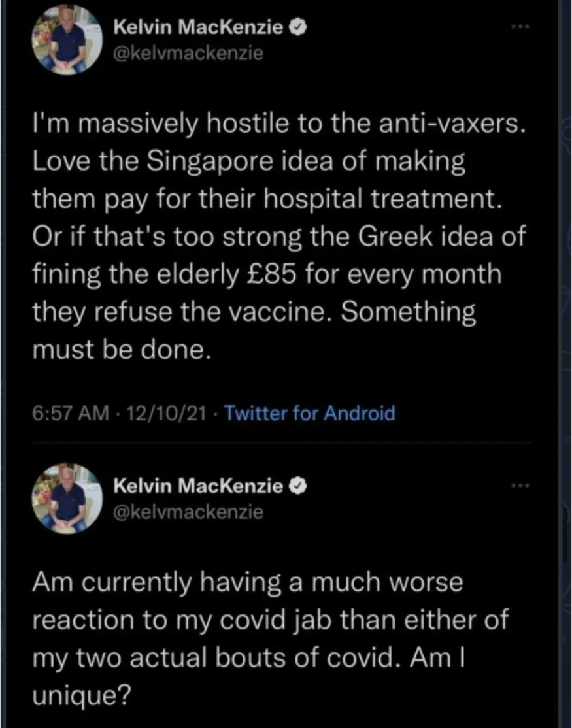Screen dimensions: 572x728
Task: Open the profile picture on the first tweet
Action: (67, 41)
